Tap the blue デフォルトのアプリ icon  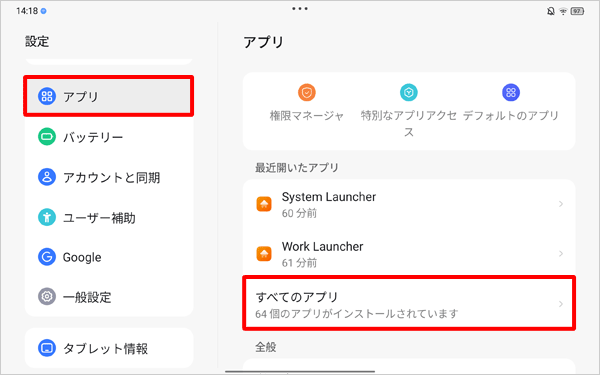point(511,92)
